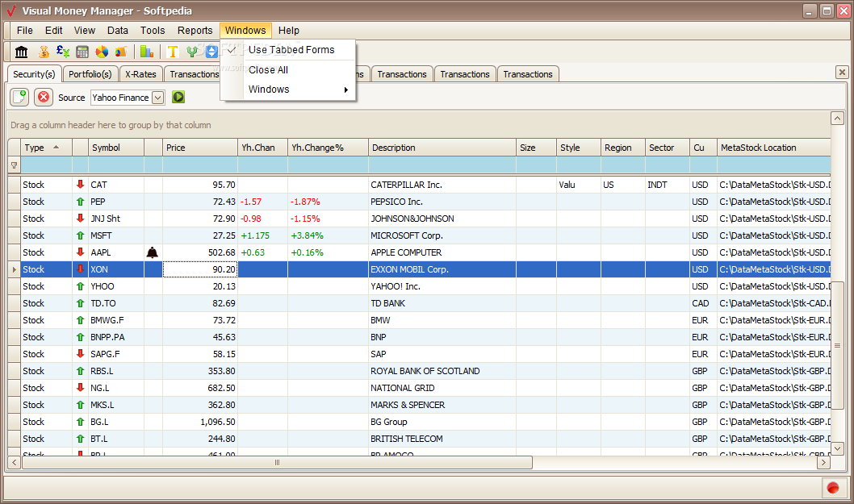The image size is (854, 504).
Task: Select the Security(s) tab
Action: (34, 74)
